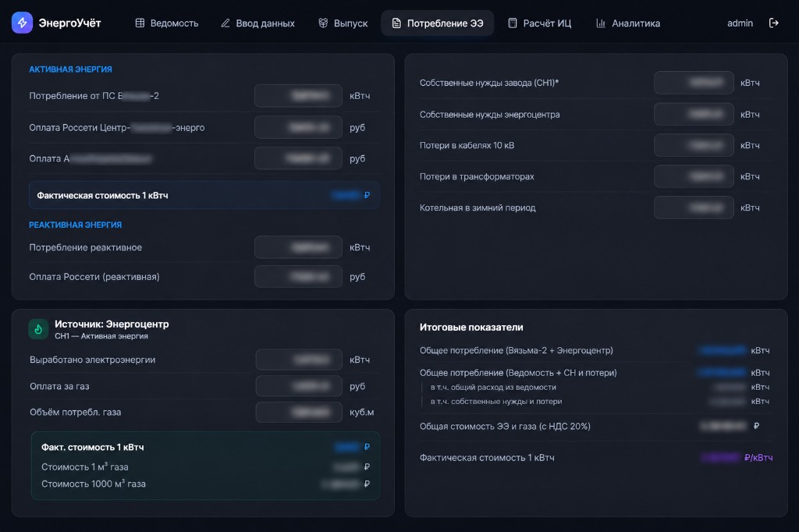Click the СН1 — Активная энергия subtitle
The image size is (799, 532).
pos(101,336)
